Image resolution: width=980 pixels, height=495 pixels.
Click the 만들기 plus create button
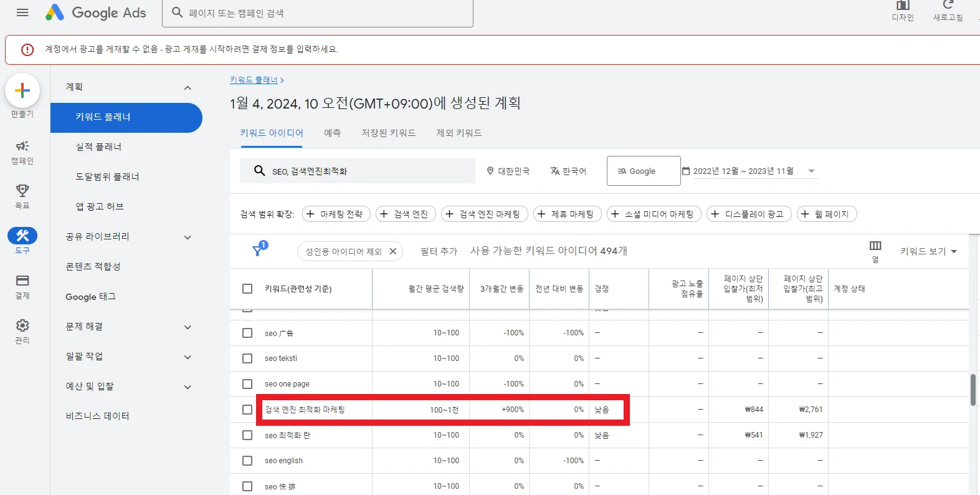click(x=22, y=91)
